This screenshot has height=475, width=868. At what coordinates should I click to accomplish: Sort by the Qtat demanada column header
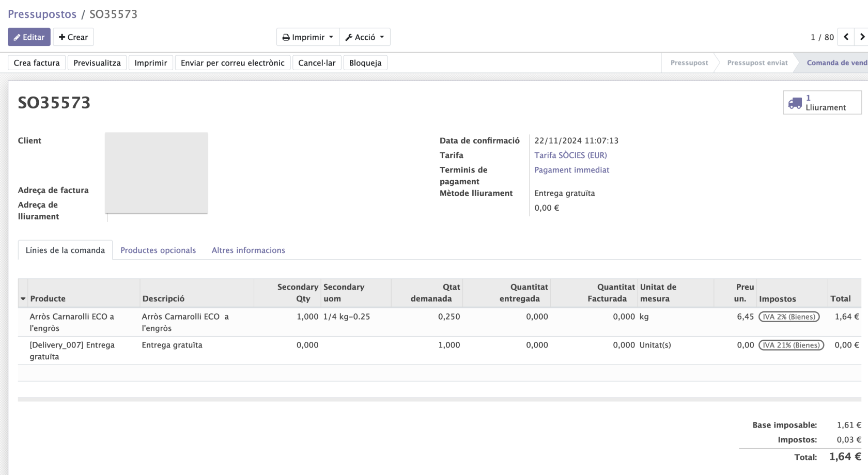point(427,293)
